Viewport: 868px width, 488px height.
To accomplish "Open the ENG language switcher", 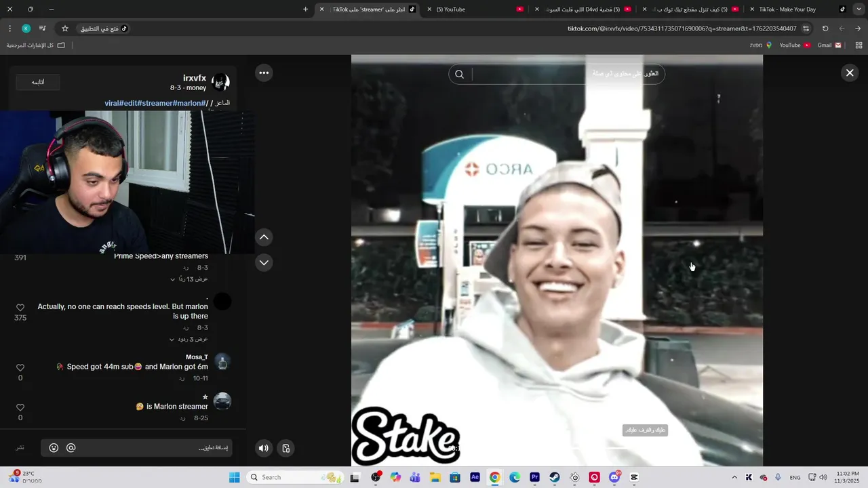I will tap(795, 477).
